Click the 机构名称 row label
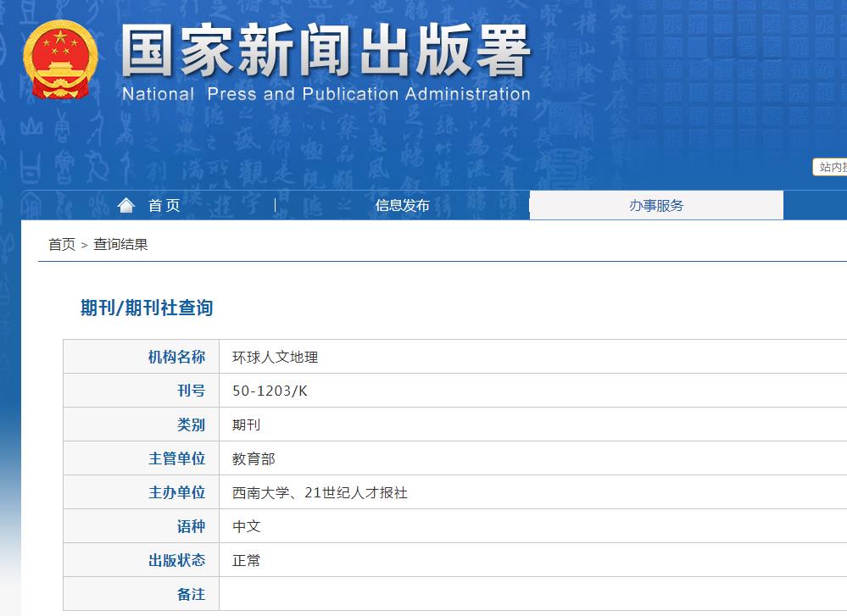847x616 pixels. coord(176,357)
